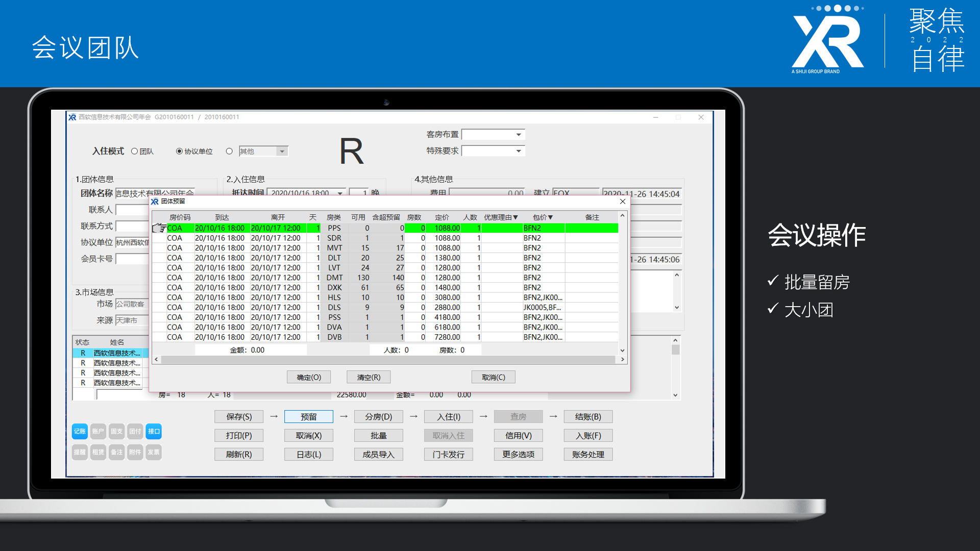This screenshot has height=551, width=980.
Task: Click the 租赁 icon button
Action: point(98,452)
